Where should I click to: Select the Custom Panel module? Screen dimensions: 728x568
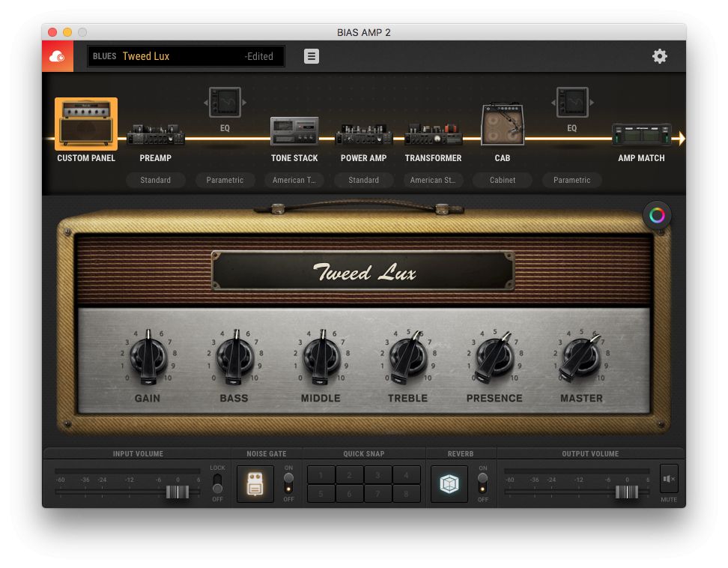[86, 125]
